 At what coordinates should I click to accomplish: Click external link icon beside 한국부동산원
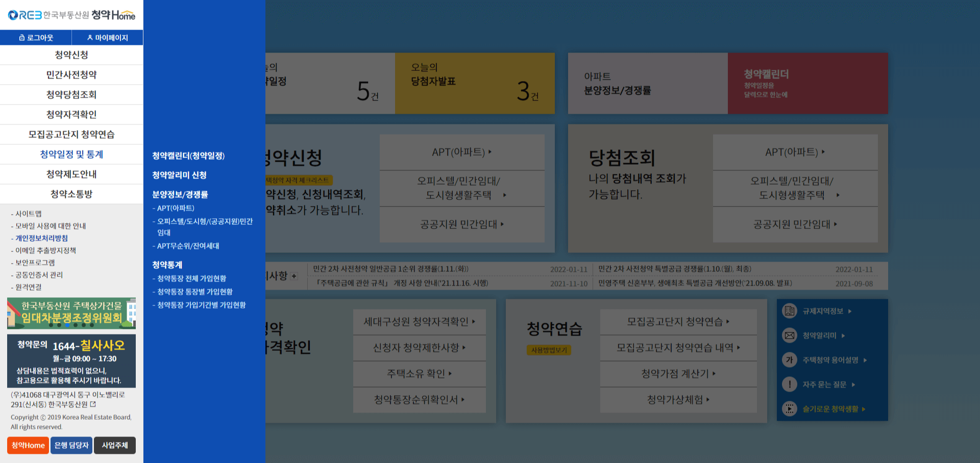tap(93, 404)
